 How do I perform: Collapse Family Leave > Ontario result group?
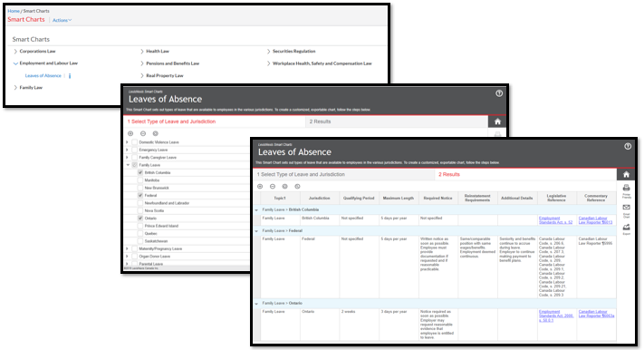click(x=256, y=304)
